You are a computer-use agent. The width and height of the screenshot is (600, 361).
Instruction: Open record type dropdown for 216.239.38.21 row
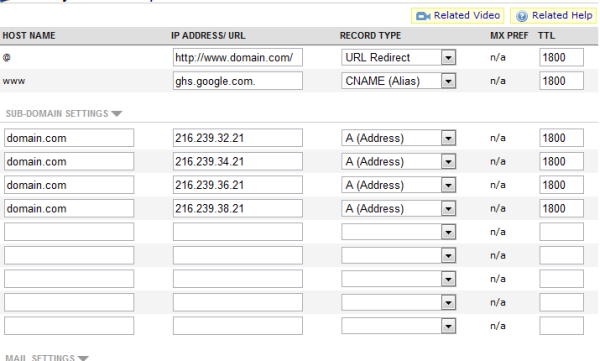click(x=398, y=209)
